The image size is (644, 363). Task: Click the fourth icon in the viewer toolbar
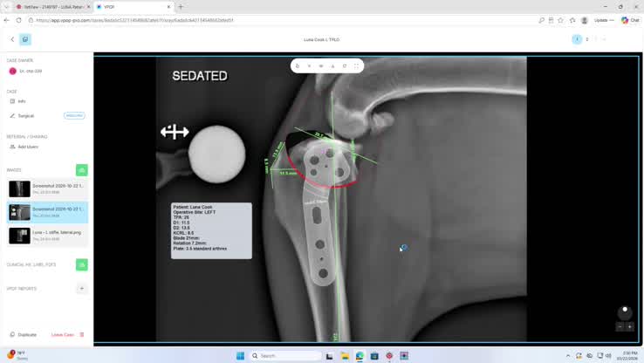click(332, 65)
